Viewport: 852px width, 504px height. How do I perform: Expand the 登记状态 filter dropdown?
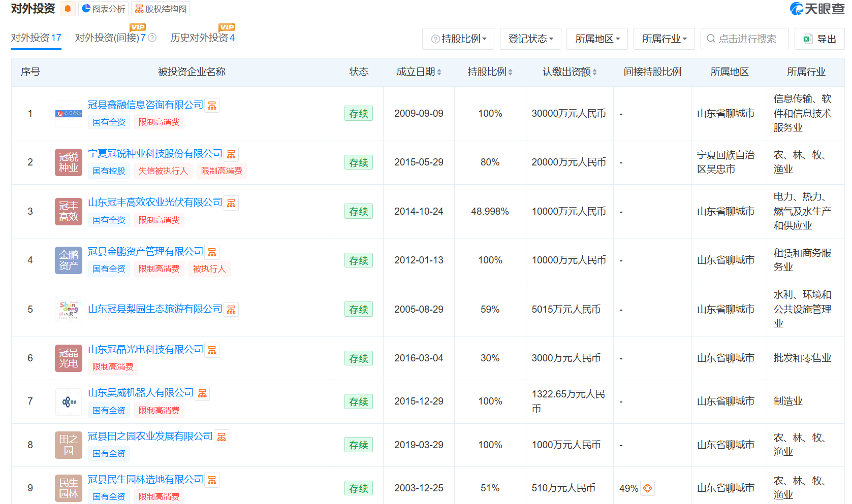530,39
